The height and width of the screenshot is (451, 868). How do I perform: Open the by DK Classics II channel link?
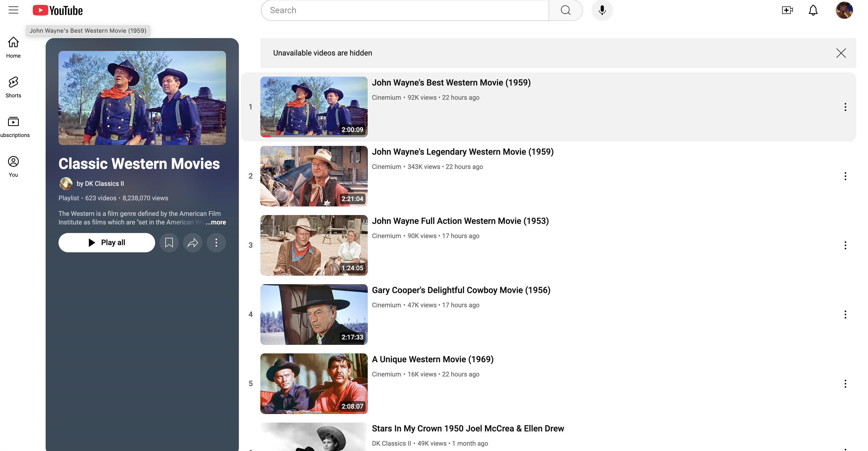(x=100, y=184)
